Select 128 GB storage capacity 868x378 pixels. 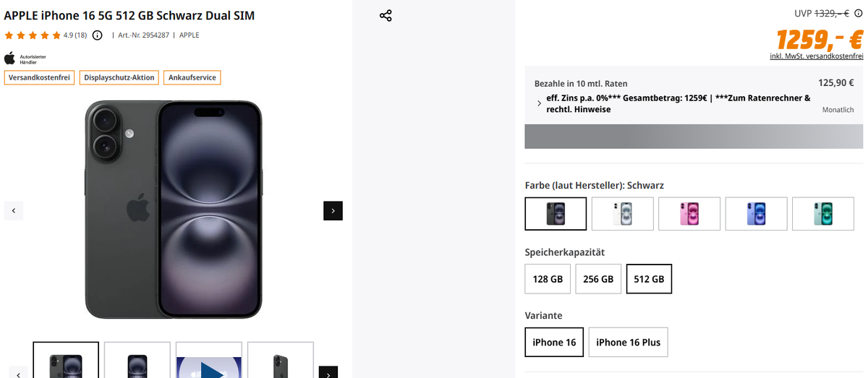tap(548, 279)
